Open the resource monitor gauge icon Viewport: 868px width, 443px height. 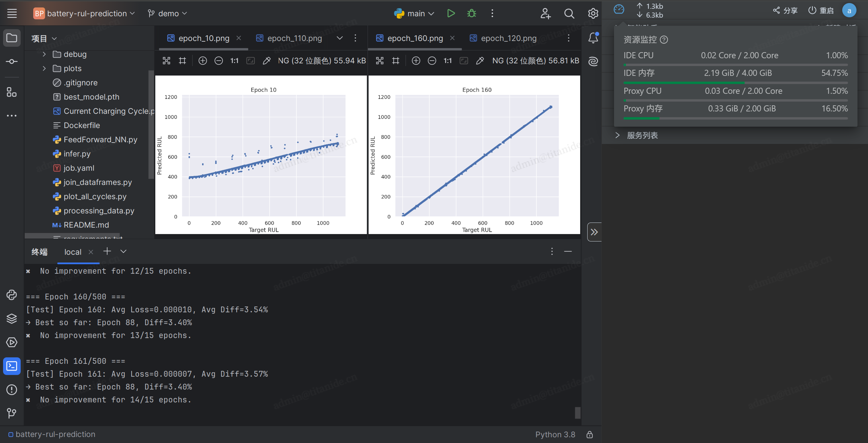(619, 9)
